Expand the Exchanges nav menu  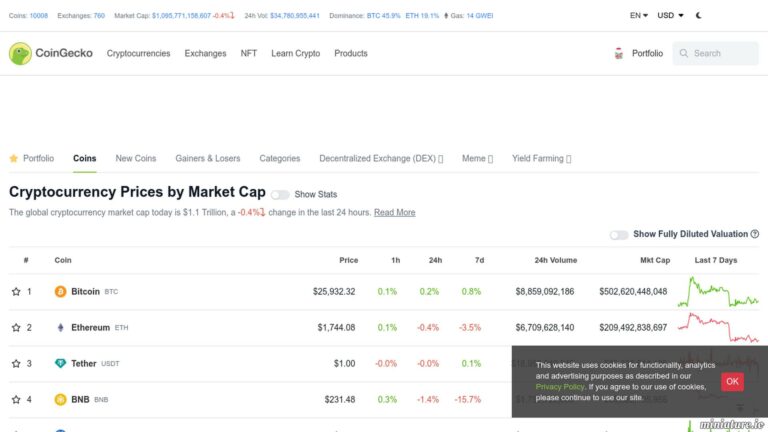tap(205, 53)
